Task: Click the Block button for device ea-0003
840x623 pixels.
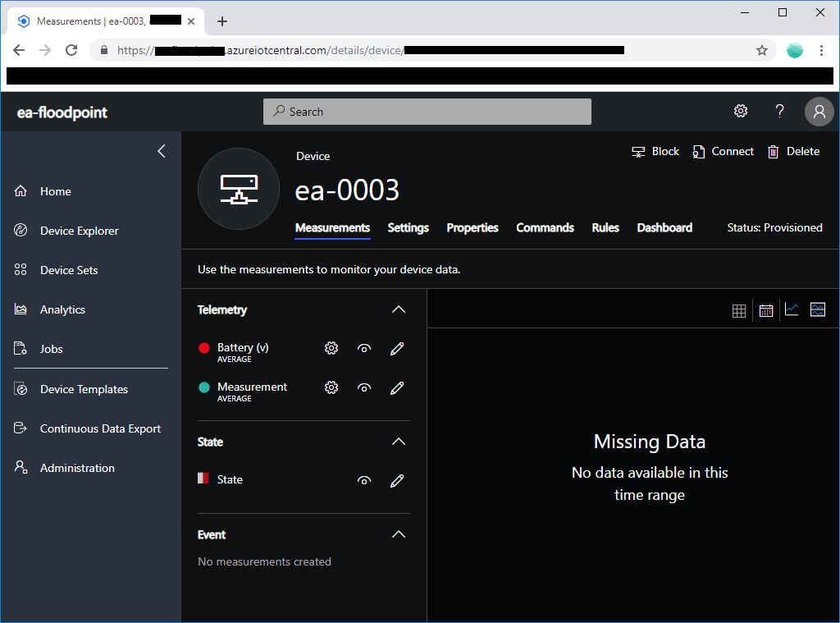Action: [655, 151]
